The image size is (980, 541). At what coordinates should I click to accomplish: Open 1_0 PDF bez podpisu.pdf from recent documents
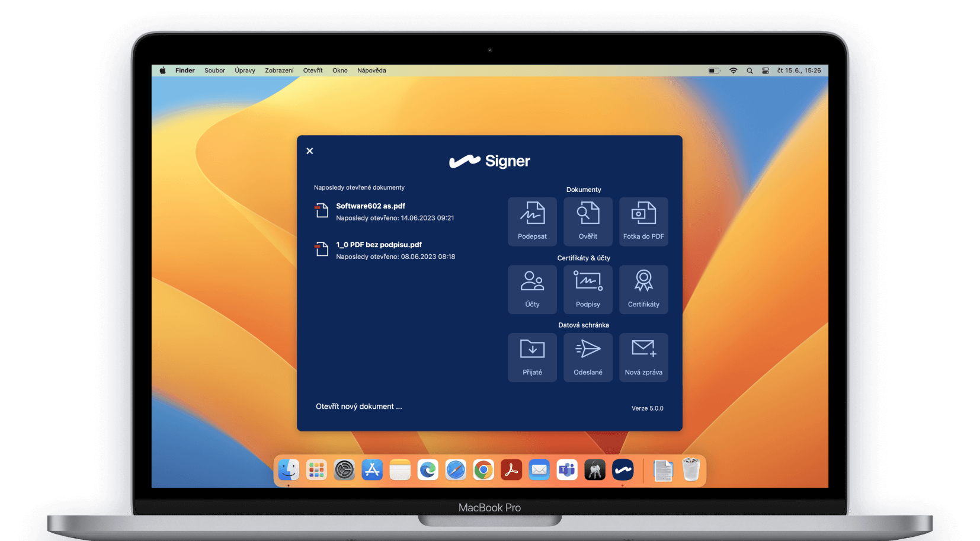click(x=379, y=244)
